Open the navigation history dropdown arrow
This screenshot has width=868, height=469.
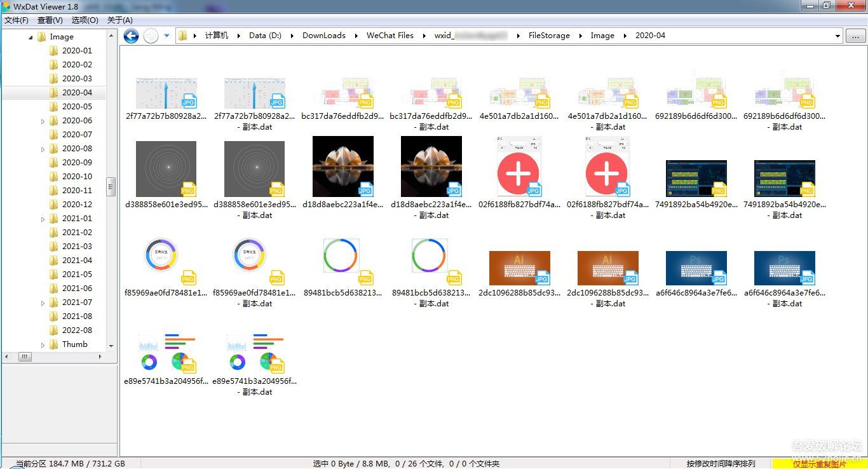167,36
